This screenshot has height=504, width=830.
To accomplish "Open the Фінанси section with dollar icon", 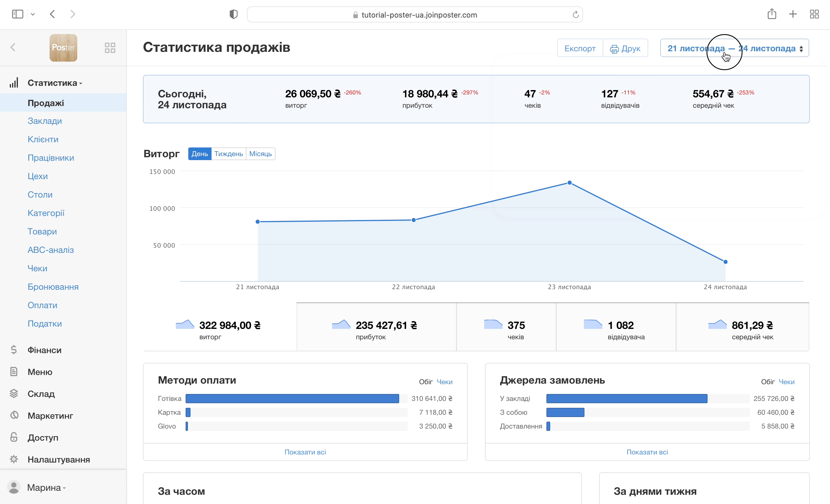I will pyautogui.click(x=44, y=350).
